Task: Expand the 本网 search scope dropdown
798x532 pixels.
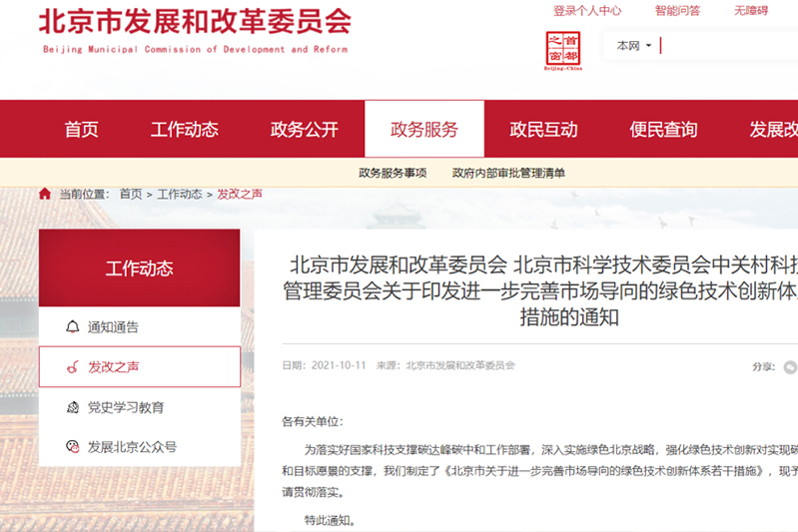Action: point(633,46)
